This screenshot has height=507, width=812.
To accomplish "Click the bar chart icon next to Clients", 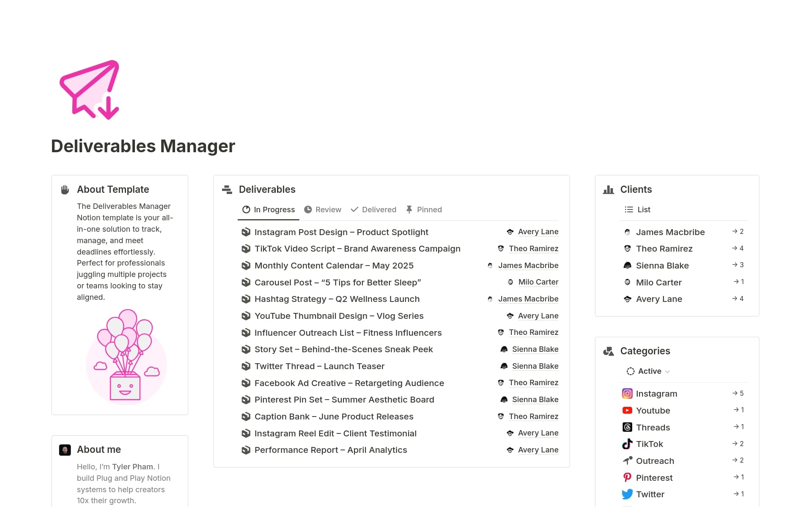I will point(608,189).
